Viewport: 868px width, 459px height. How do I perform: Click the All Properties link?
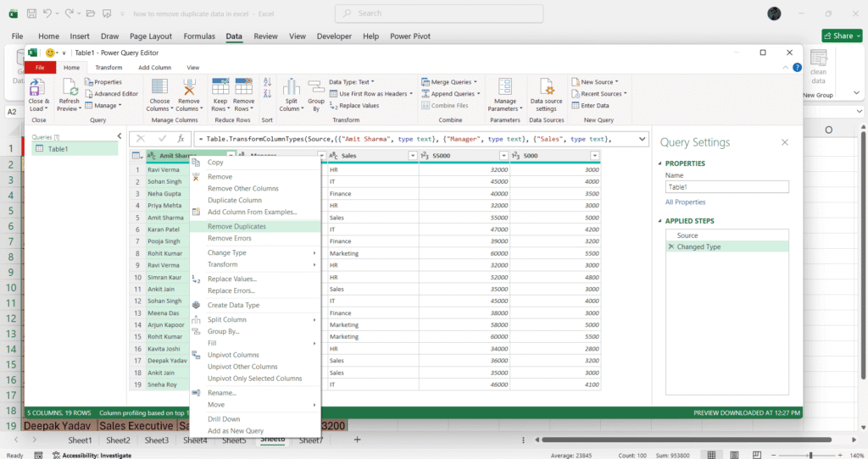[685, 202]
